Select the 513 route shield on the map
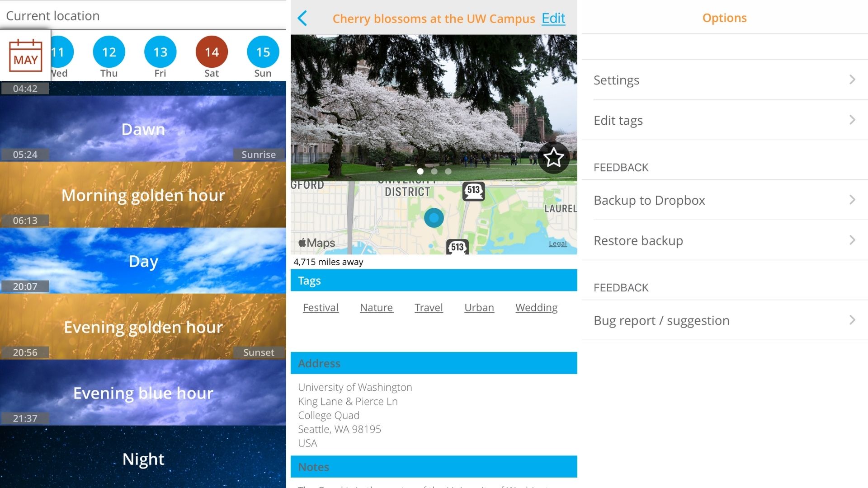Viewport: 868px width, 488px height. [x=473, y=191]
